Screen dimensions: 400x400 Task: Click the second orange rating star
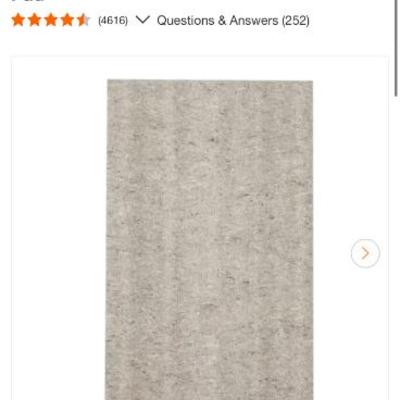pos(34,20)
